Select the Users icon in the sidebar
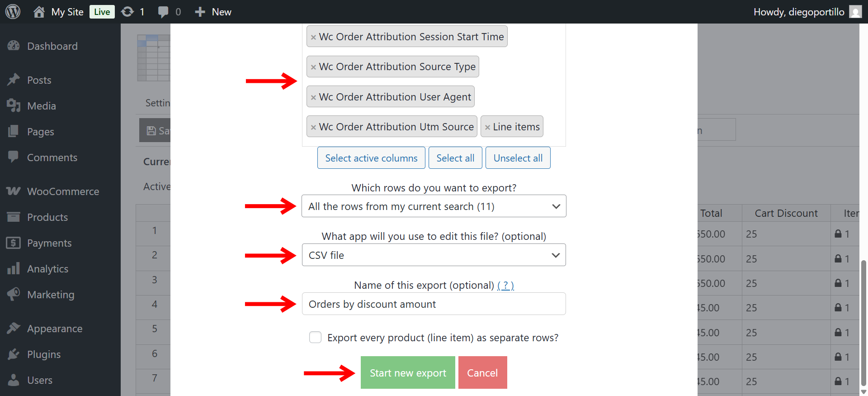 click(x=14, y=380)
